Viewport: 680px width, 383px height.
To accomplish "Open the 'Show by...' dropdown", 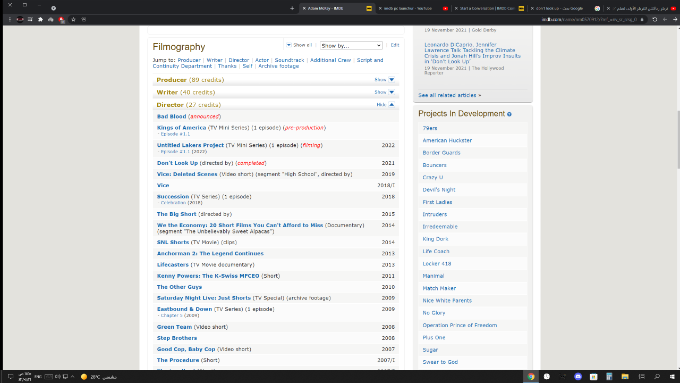I will tap(351, 46).
